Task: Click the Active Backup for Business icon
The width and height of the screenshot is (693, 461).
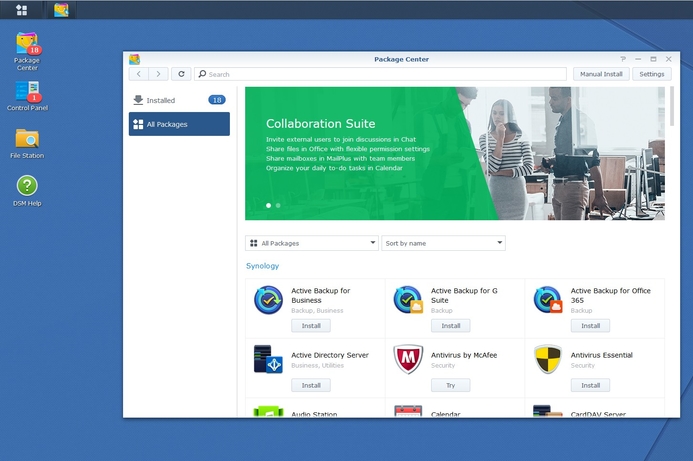Action: [268, 300]
